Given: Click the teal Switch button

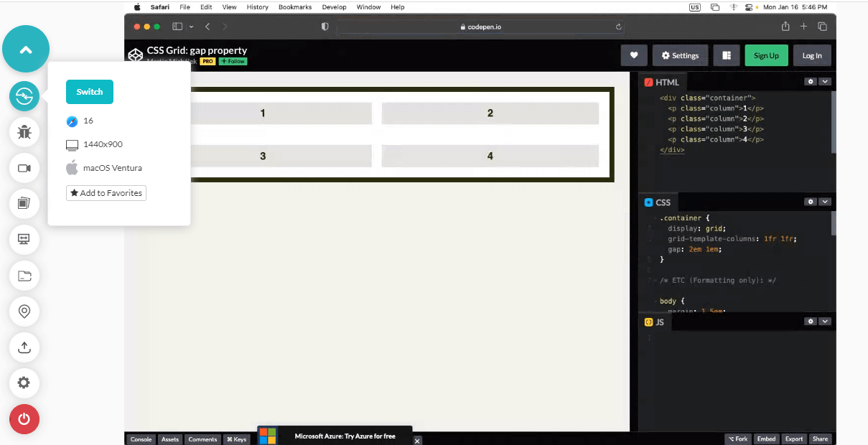Looking at the screenshot, I should (90, 92).
